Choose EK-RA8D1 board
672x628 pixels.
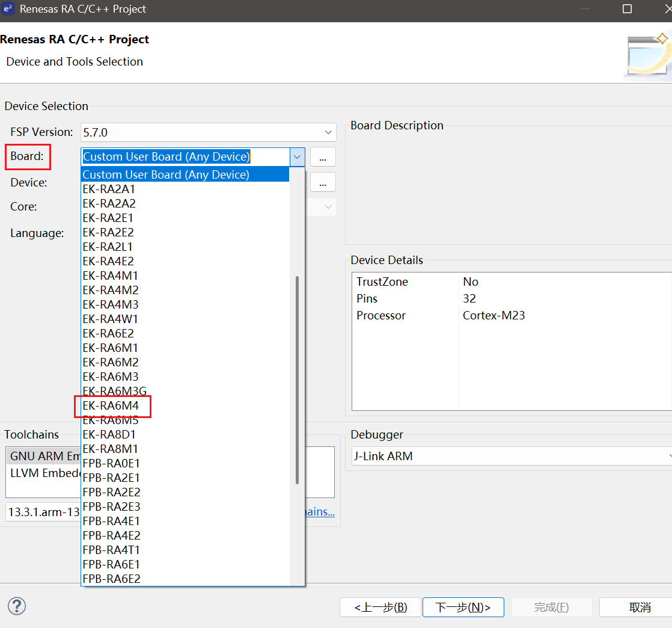click(185, 434)
